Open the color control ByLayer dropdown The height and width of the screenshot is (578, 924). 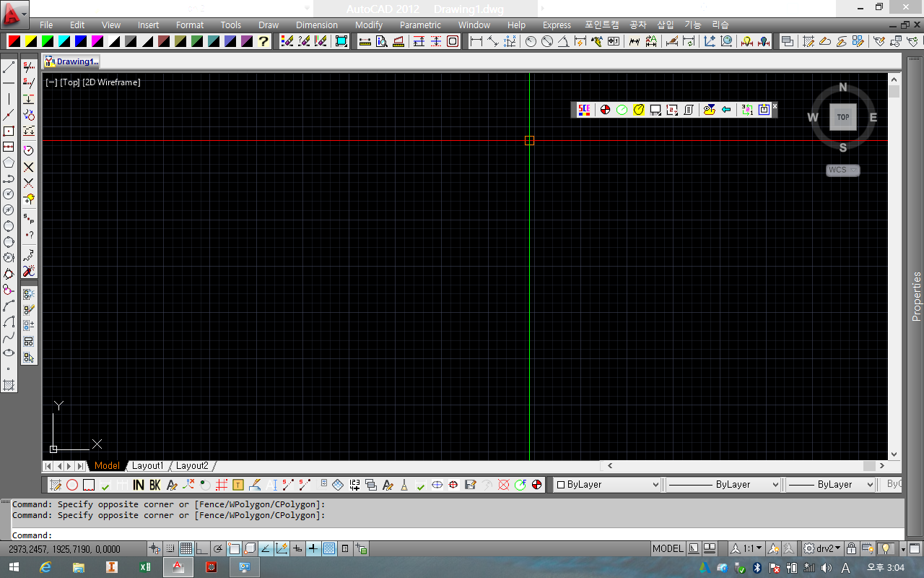pos(607,485)
